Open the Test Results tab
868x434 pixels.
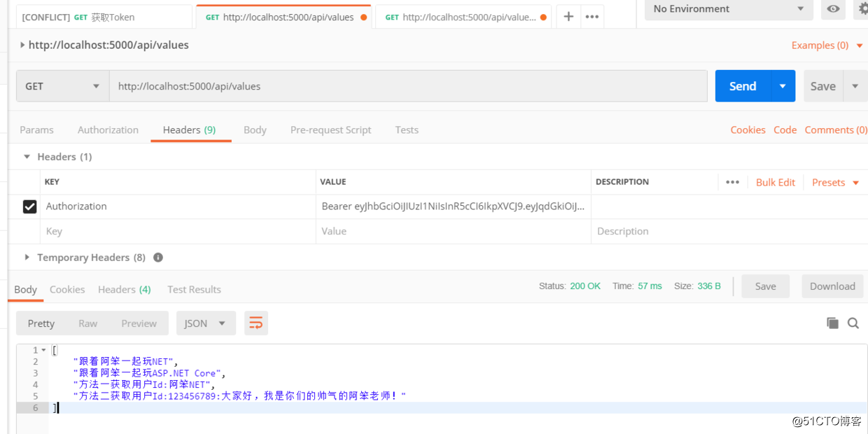tap(194, 289)
